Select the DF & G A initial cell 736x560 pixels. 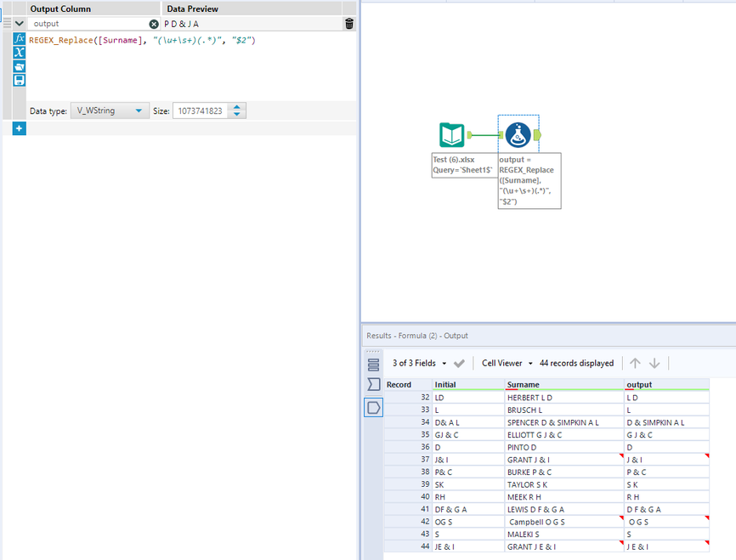pyautogui.click(x=468, y=509)
